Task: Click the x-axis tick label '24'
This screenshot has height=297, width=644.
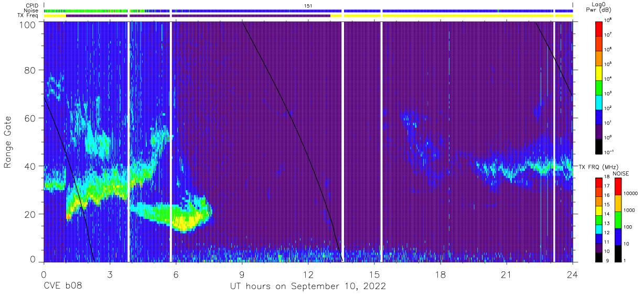Action: pos(572,274)
